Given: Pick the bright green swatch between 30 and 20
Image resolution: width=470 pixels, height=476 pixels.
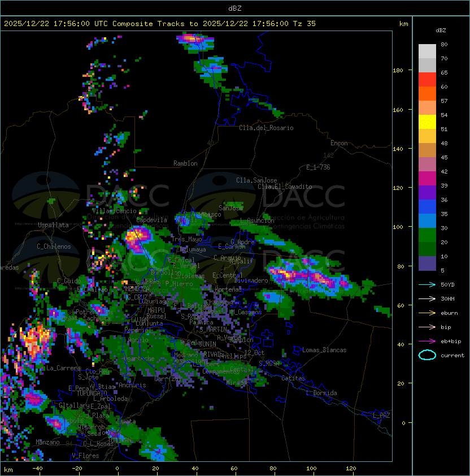Looking at the screenshot, I should click(x=427, y=235).
